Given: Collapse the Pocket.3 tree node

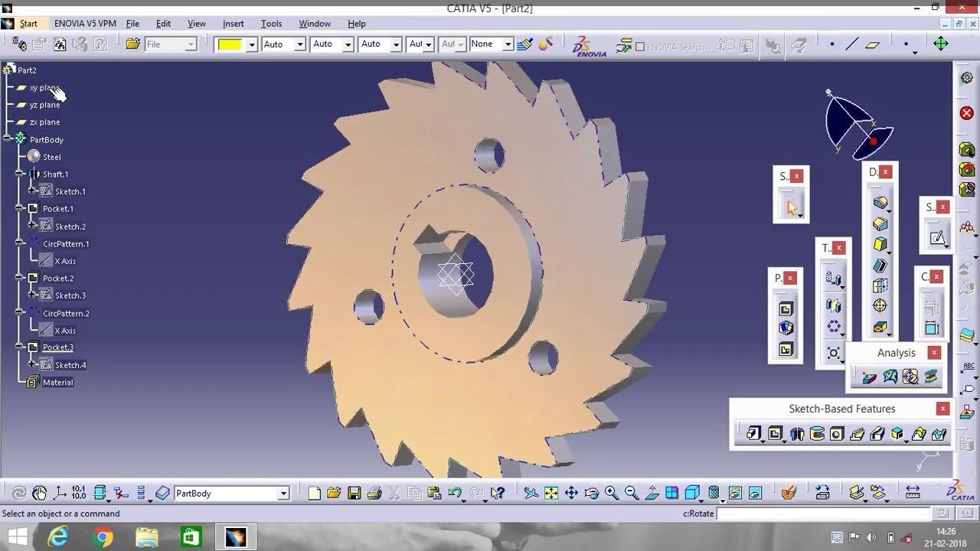Looking at the screenshot, I should click(x=19, y=347).
